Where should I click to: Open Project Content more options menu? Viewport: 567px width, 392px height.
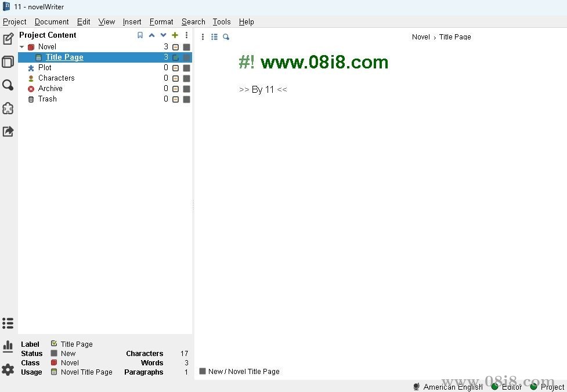tap(187, 35)
